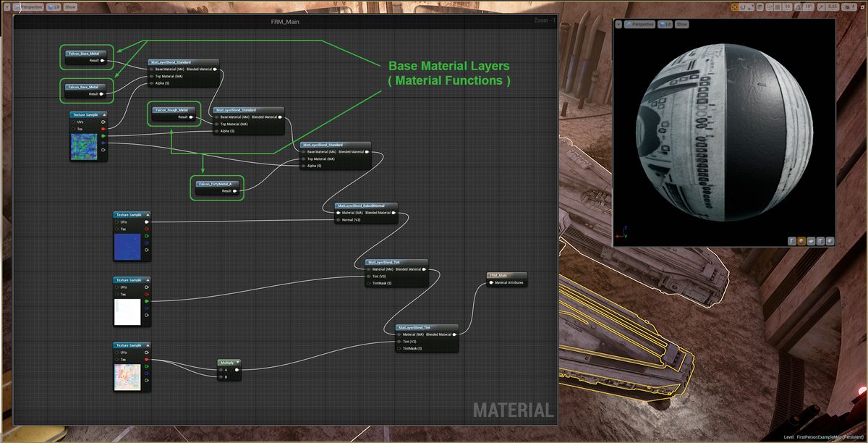868x443 pixels.
Task: Activate the scale gizmo tool in viewport toolbar
Action: coord(751,7)
